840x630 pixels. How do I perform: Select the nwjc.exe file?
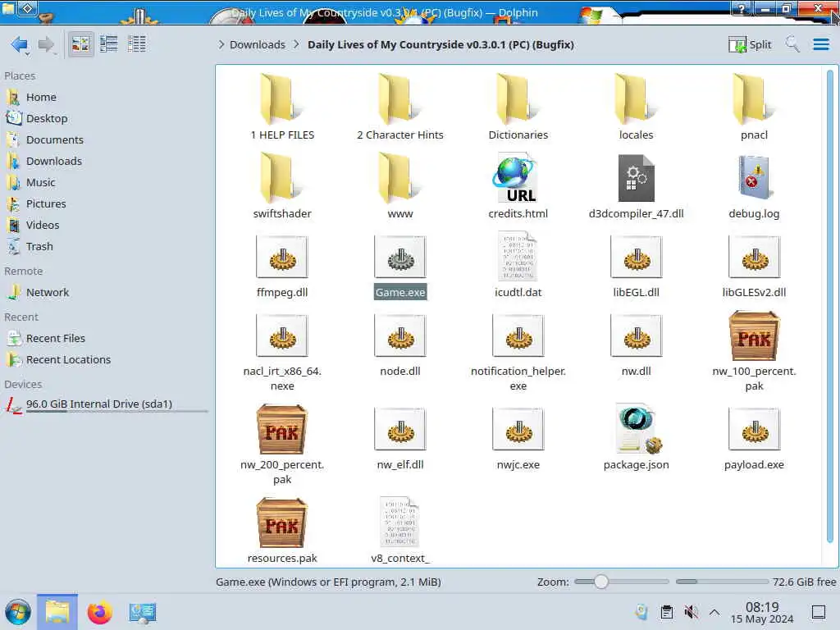click(x=518, y=438)
